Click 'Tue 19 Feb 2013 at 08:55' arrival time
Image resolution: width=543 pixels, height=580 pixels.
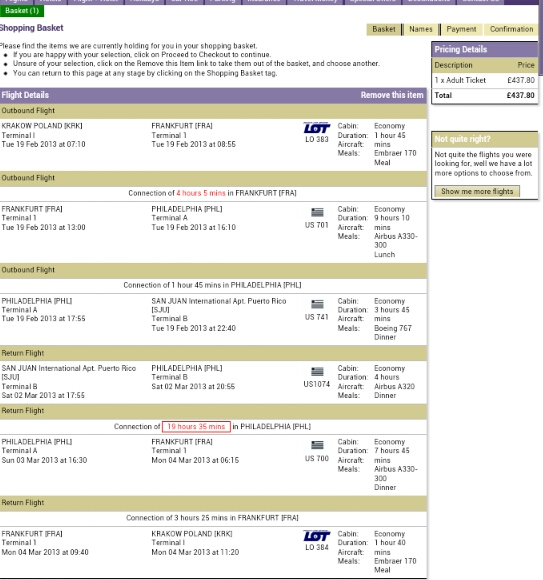193,144
